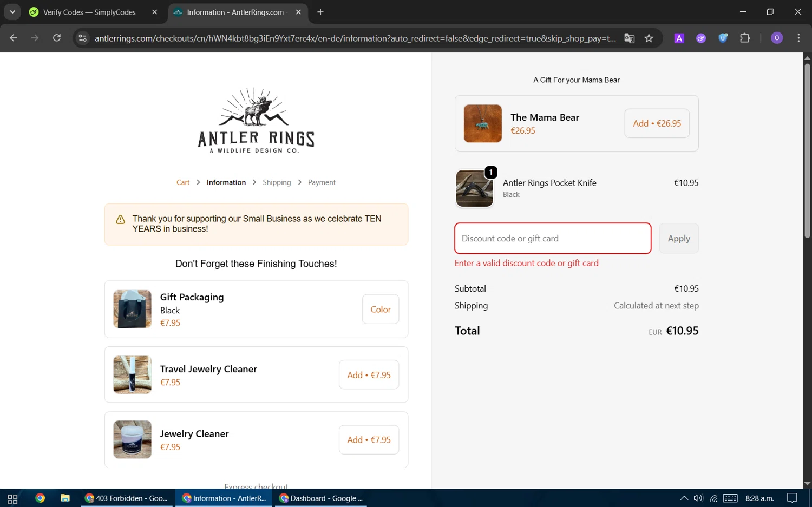Open Chrome from taskbar pinned icon

coord(40,498)
